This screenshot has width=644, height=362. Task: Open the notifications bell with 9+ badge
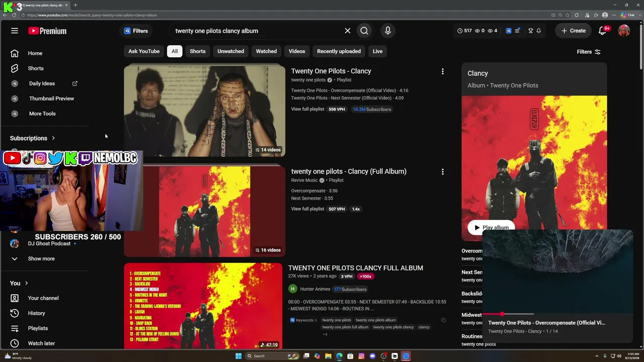[x=602, y=31]
